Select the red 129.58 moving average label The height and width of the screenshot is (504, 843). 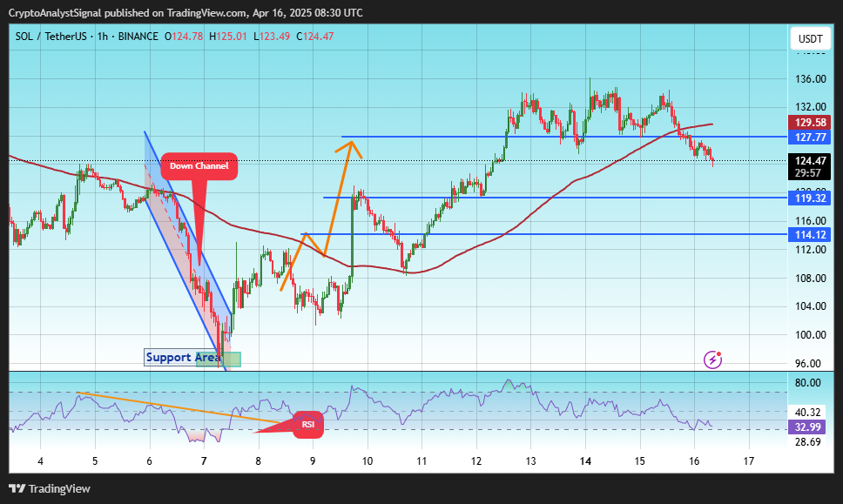tap(810, 123)
